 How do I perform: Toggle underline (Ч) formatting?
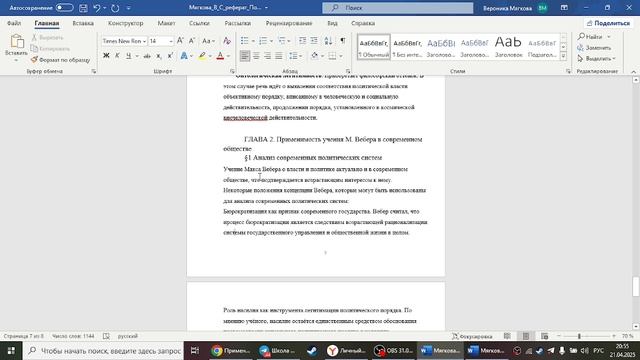[x=129, y=56]
